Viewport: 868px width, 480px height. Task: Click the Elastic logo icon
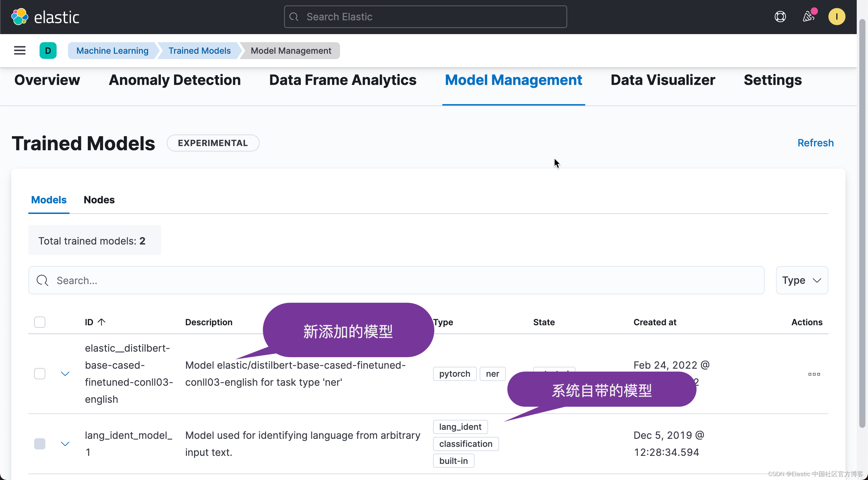point(20,17)
